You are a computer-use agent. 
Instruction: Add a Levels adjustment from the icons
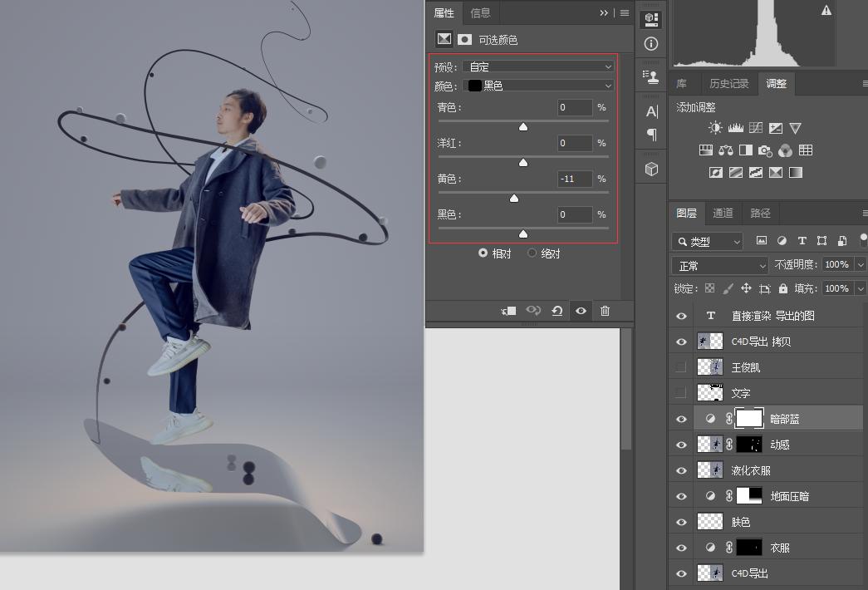tap(736, 128)
